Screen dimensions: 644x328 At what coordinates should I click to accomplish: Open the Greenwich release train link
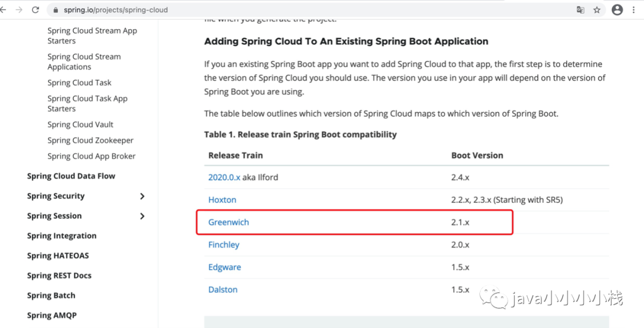[x=228, y=222]
